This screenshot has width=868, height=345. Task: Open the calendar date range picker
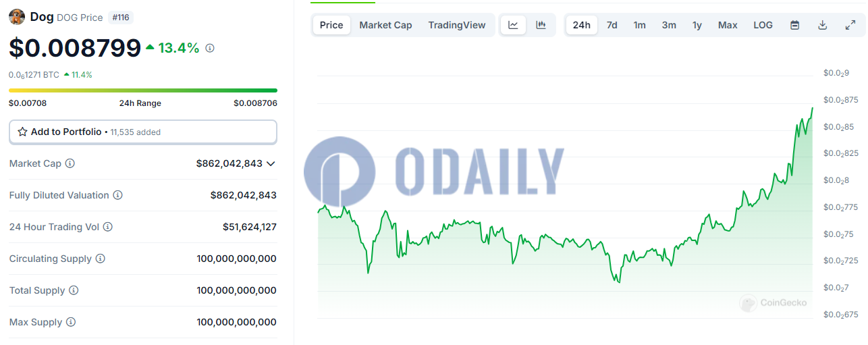(x=795, y=25)
